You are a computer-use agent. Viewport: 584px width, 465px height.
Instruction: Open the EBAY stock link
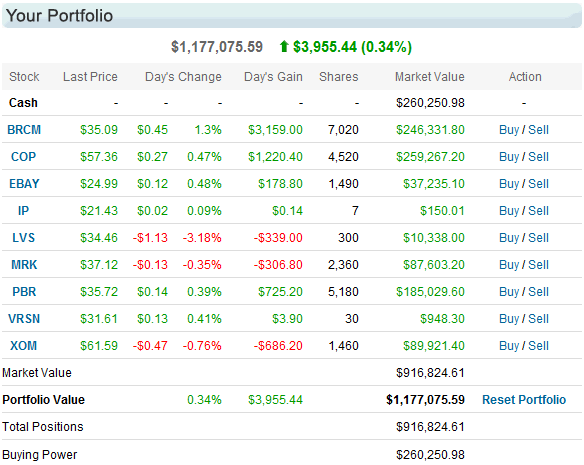[24, 184]
